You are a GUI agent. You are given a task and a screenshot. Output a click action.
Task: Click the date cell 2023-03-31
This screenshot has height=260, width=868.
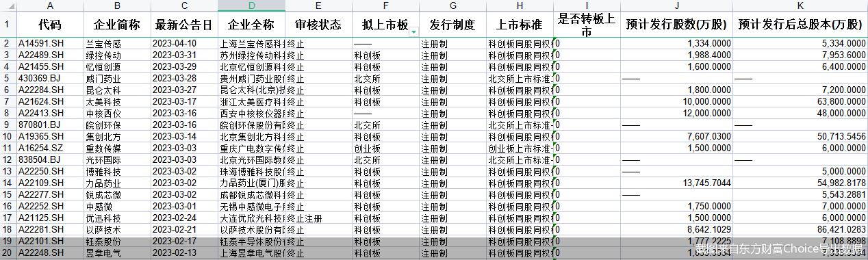(184, 55)
